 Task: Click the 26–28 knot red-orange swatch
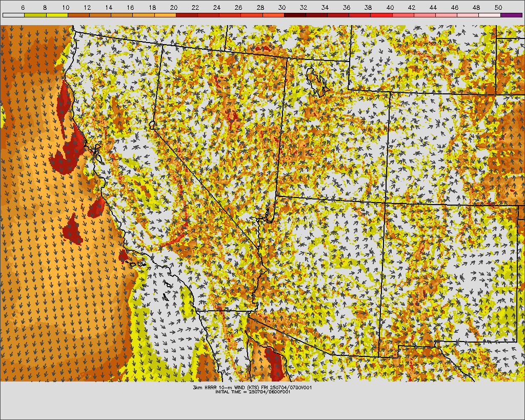[252, 15]
